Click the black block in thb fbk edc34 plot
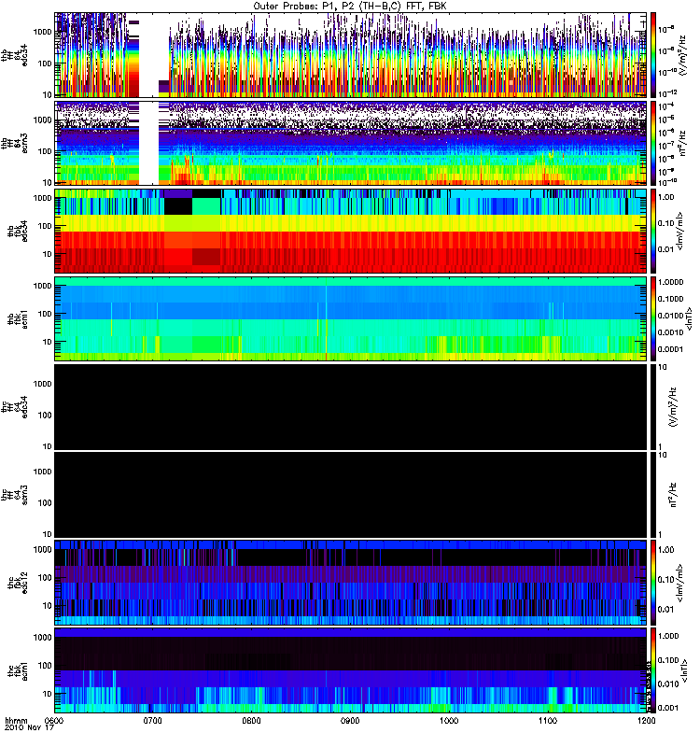The height and width of the screenshot is (747, 700). (178, 206)
